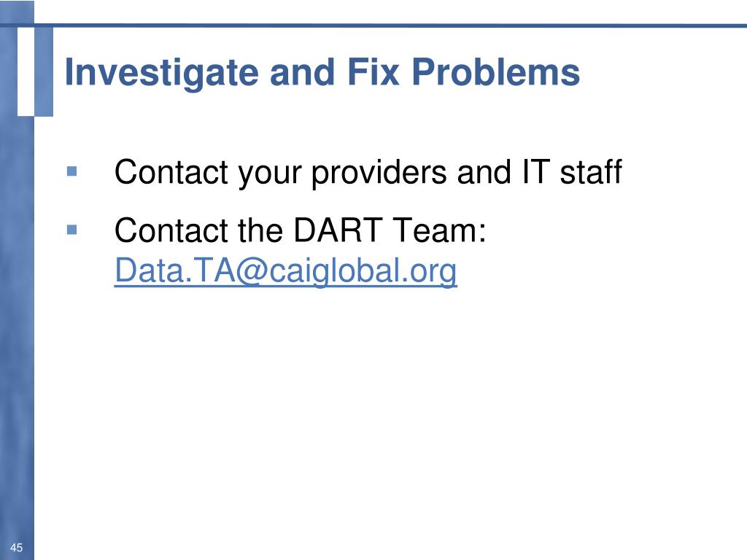Image resolution: width=747 pixels, height=560 pixels.
Task: Click the word DART in the second bullet
Action: tap(338, 230)
